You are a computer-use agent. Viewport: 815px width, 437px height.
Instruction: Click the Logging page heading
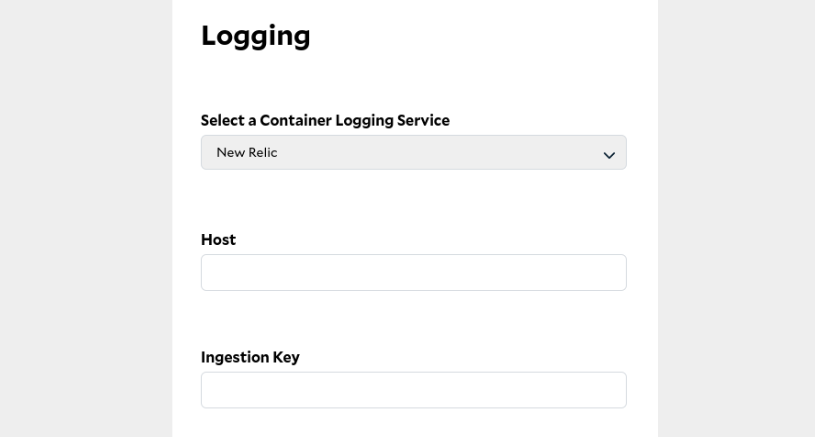[x=256, y=36]
